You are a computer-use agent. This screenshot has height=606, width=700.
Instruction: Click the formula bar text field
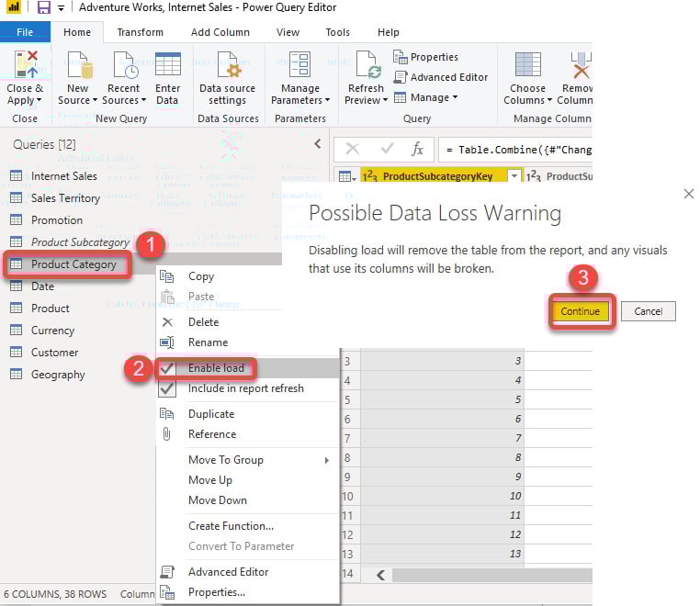(515, 150)
